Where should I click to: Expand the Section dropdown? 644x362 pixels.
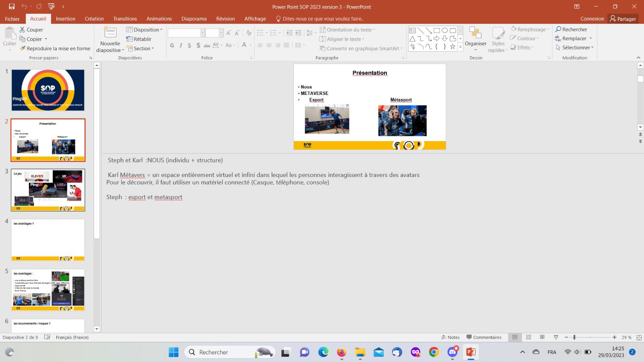pyautogui.click(x=141, y=49)
